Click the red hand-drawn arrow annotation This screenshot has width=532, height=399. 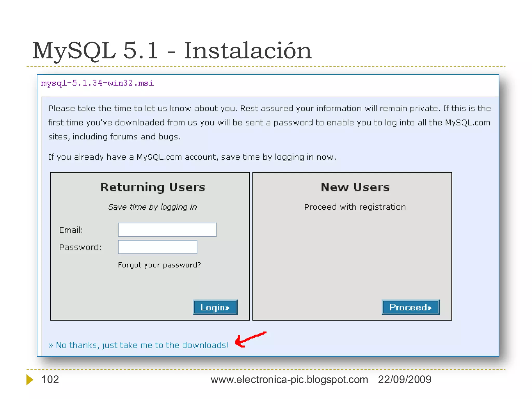249,339
